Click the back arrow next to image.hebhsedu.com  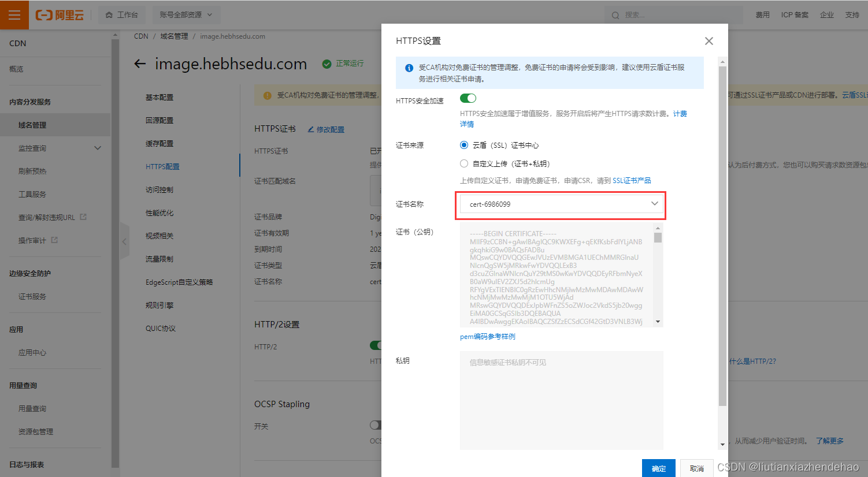pyautogui.click(x=139, y=64)
